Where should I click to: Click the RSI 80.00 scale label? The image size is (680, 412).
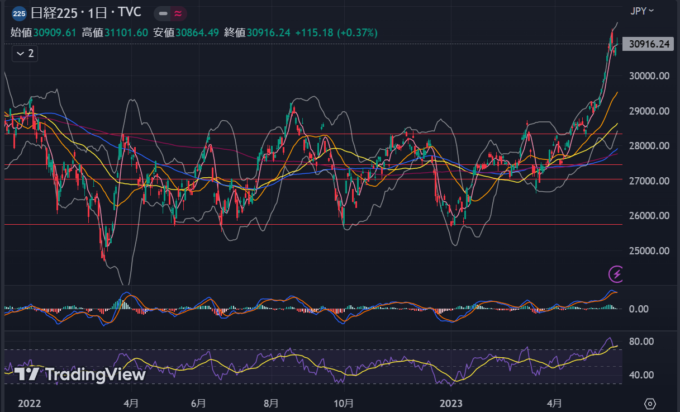[641, 342]
